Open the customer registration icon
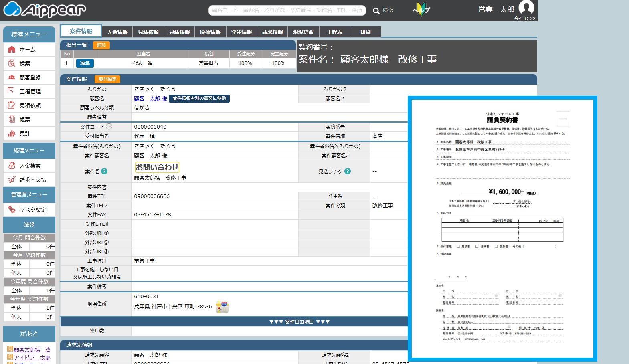This screenshot has width=629, height=364. pos(12,77)
